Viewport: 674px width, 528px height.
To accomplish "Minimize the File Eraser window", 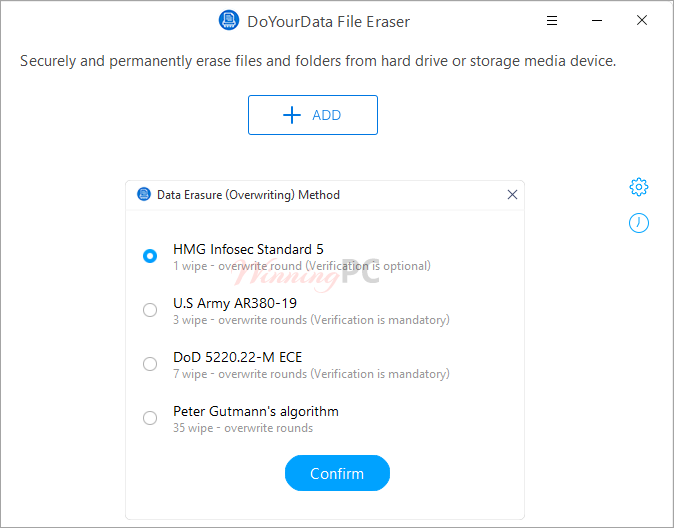I will tap(597, 20).
